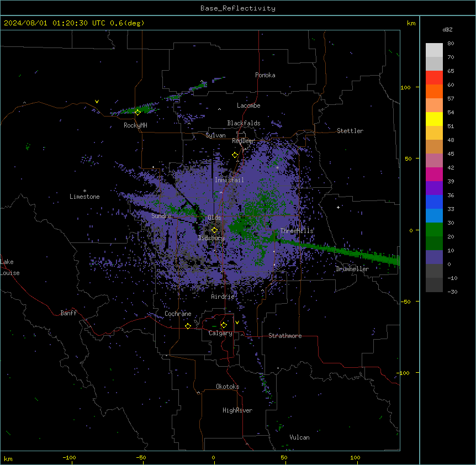Click the Stettler city label

coord(350,131)
